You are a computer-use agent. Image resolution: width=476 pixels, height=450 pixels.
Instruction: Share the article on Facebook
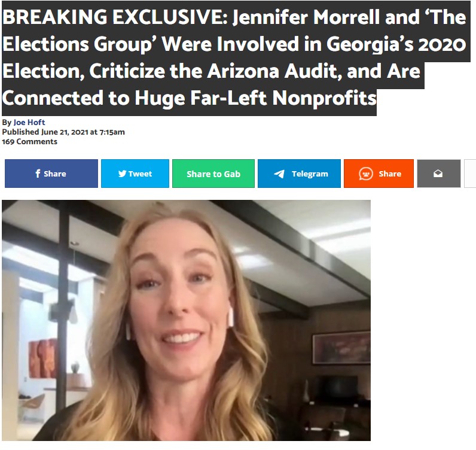(51, 174)
